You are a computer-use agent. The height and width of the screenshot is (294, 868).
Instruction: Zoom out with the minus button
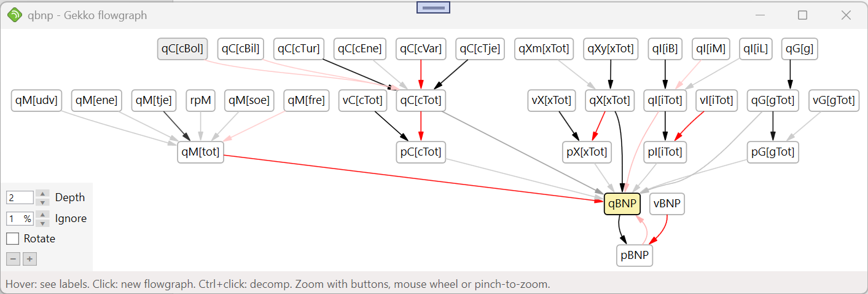[x=13, y=259]
